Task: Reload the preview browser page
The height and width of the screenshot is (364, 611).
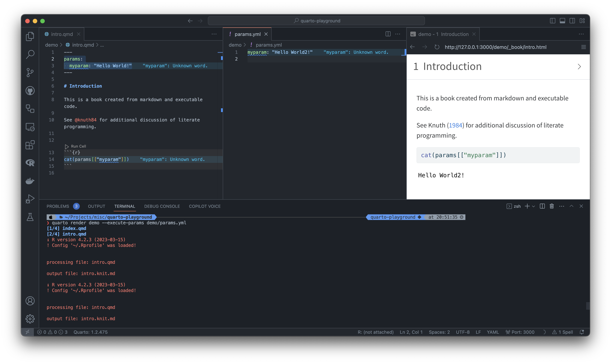Action: pyautogui.click(x=437, y=47)
